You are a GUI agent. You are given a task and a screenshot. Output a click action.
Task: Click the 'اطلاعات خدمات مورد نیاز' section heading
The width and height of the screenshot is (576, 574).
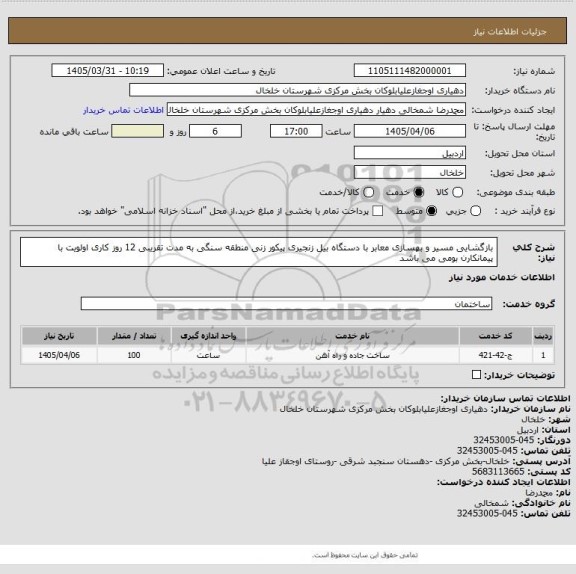[502, 277]
